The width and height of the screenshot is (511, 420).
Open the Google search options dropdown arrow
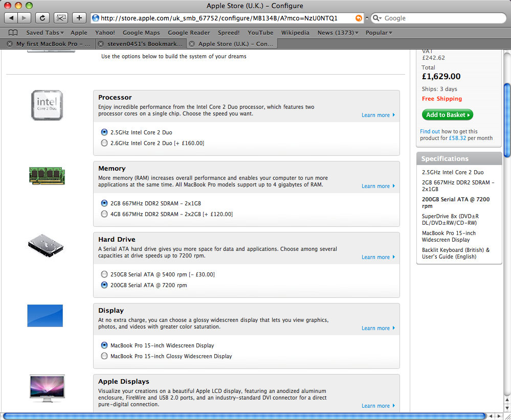click(x=380, y=18)
